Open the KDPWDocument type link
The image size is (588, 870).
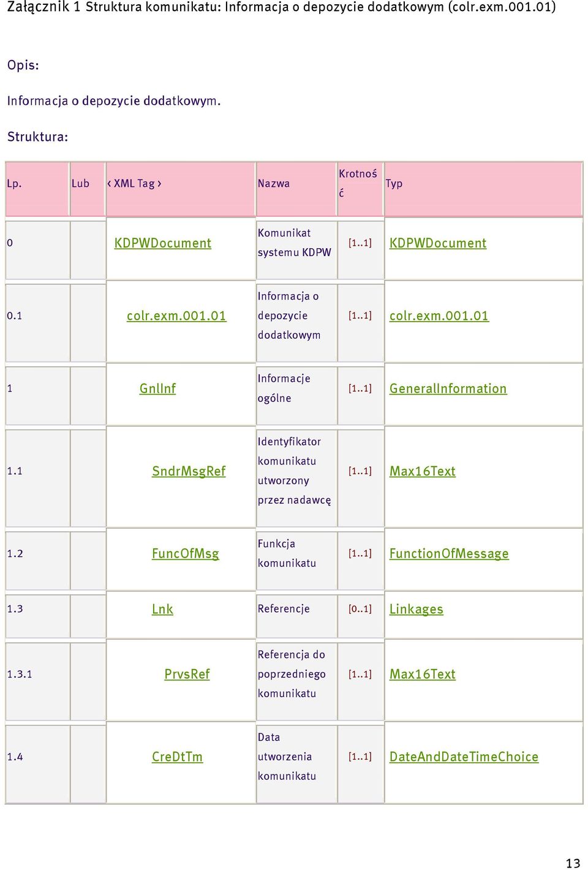pos(438,243)
